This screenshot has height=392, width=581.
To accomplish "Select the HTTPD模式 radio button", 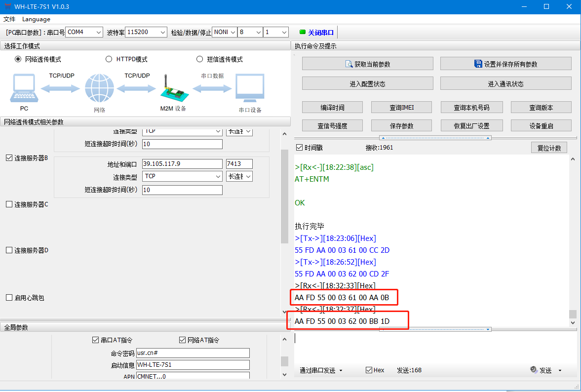I will [109, 59].
